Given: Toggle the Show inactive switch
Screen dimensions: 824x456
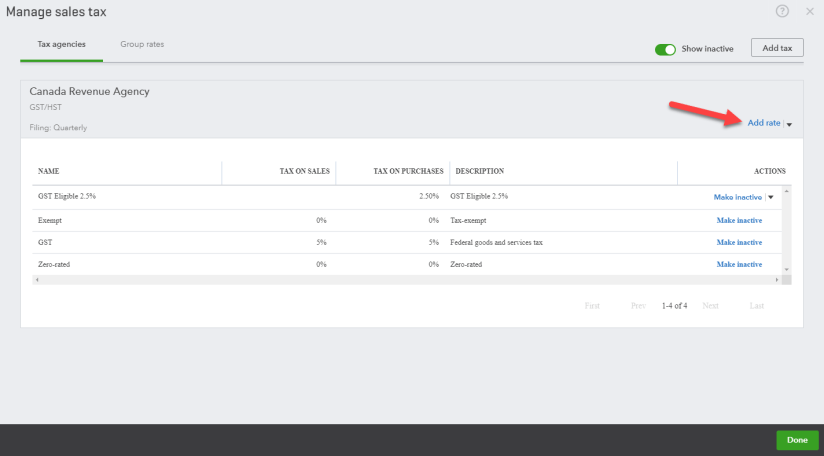Looking at the screenshot, I should tap(666, 48).
